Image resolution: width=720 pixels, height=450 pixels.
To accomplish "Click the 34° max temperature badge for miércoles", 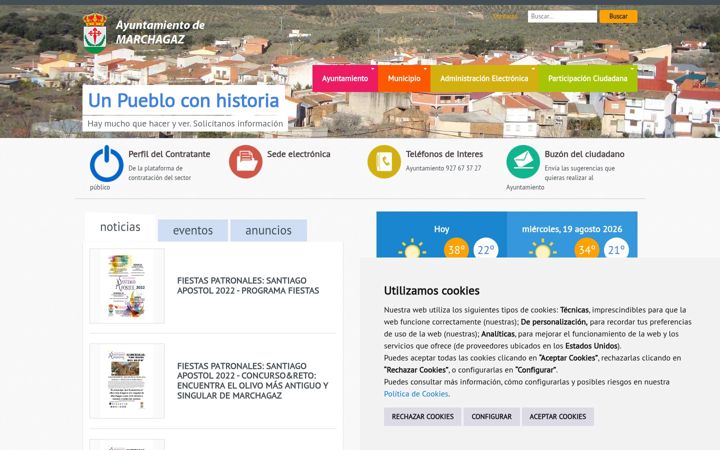I will click(587, 248).
